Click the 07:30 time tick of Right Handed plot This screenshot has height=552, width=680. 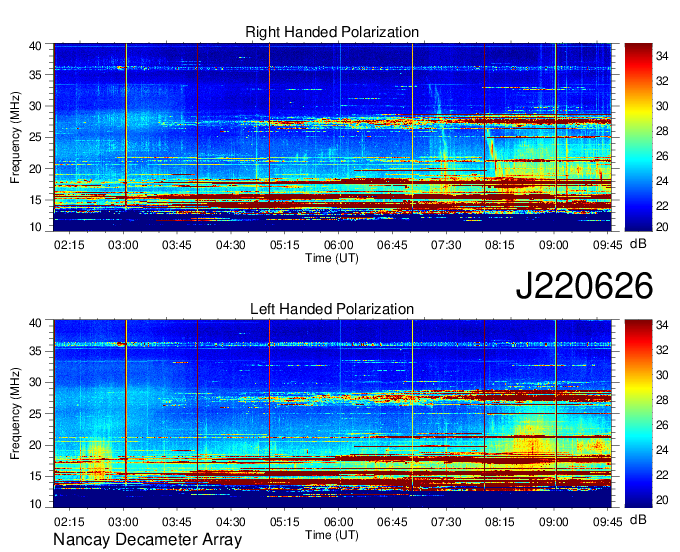[446, 245]
